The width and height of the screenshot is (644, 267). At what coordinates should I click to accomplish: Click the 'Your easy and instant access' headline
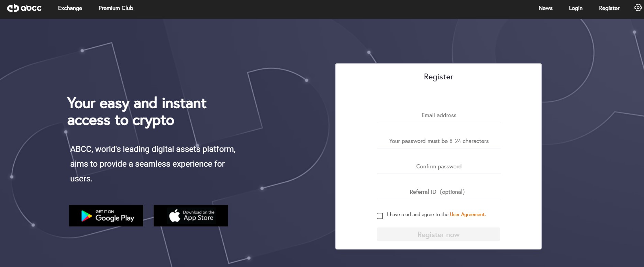tap(137, 112)
